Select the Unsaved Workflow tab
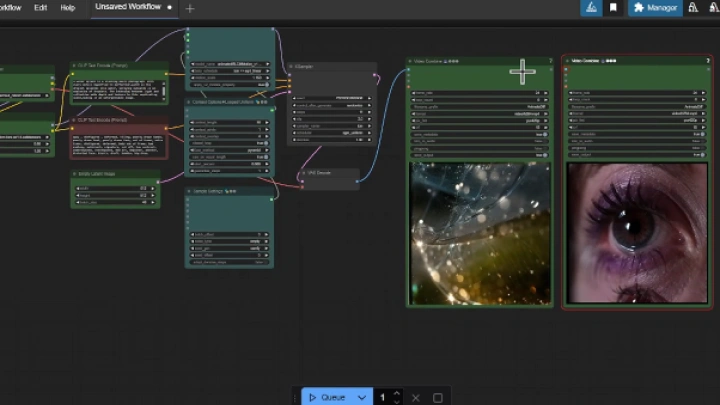Image resolution: width=720 pixels, height=405 pixels. [134, 7]
